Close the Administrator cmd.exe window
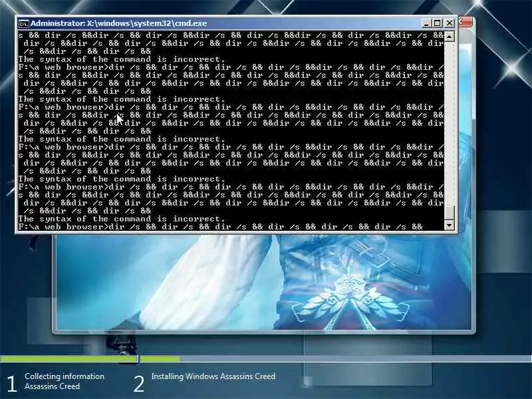 (450, 23)
